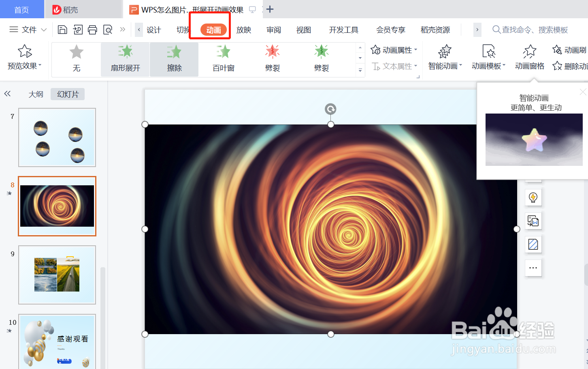Select the 百叶窗 animation effect

coord(224,59)
